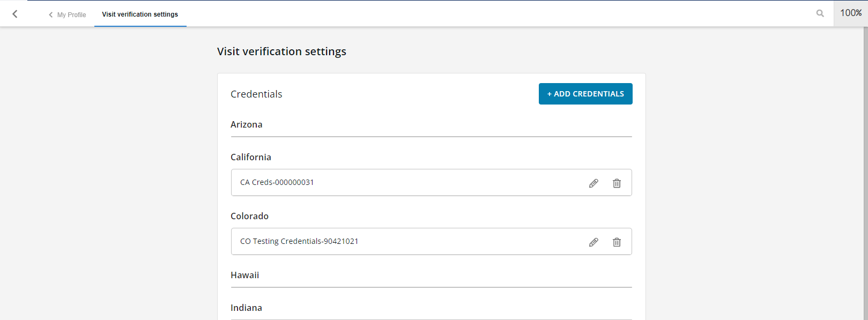Click the Colorado section header
Image resolution: width=868 pixels, height=320 pixels.
(x=249, y=216)
